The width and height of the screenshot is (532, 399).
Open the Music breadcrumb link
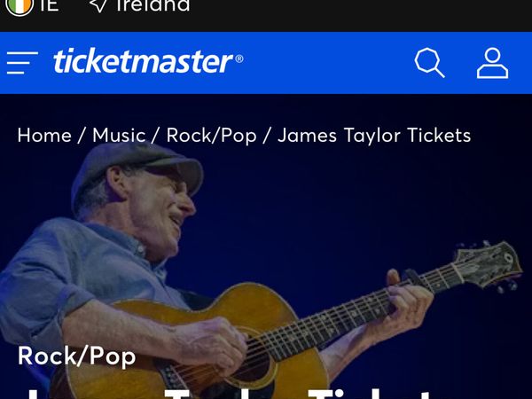click(119, 136)
